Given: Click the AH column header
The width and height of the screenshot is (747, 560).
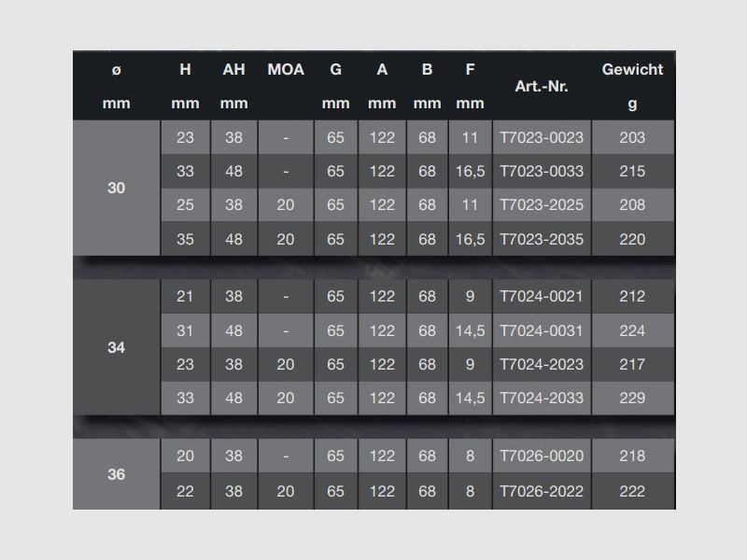Looking at the screenshot, I should point(234,69).
